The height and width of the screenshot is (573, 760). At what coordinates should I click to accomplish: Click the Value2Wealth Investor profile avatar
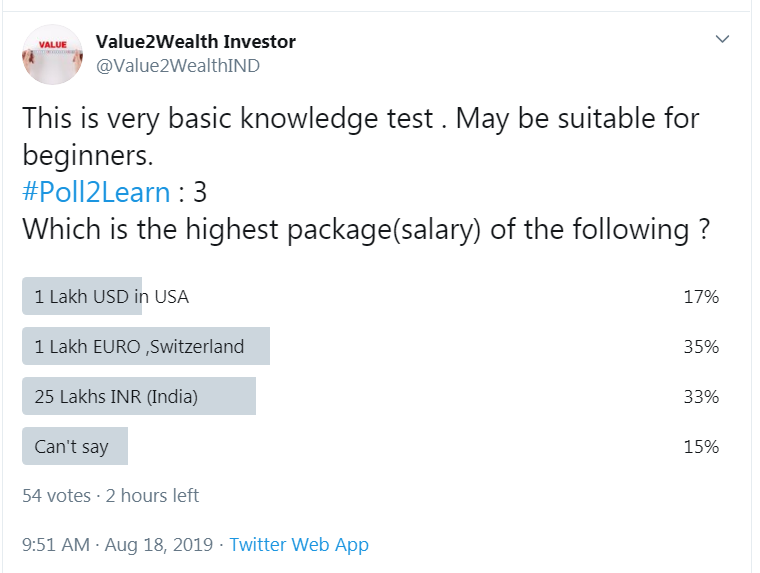pyautogui.click(x=52, y=54)
